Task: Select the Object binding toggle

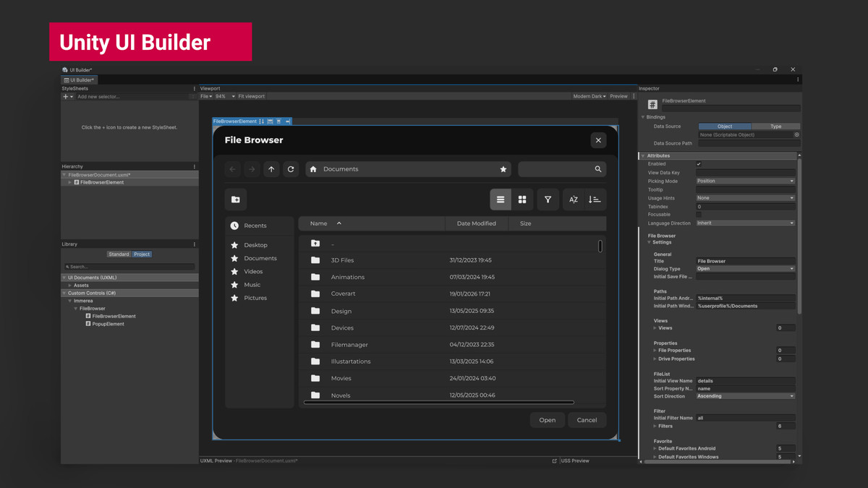Action: point(725,127)
